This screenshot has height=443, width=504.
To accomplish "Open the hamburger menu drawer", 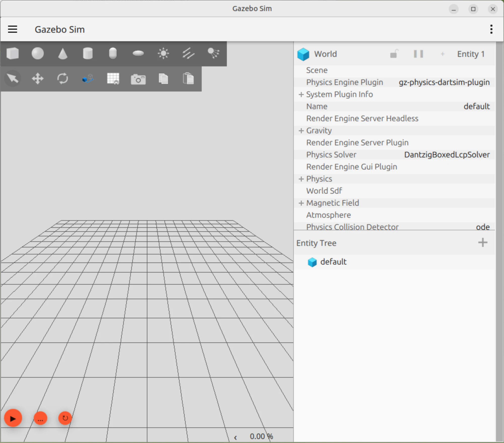I will pyautogui.click(x=13, y=29).
